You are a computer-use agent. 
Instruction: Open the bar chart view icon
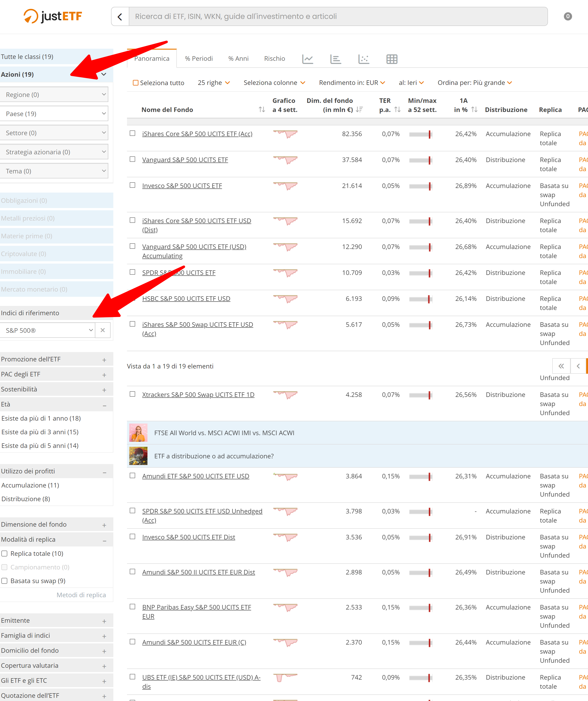pyautogui.click(x=335, y=59)
